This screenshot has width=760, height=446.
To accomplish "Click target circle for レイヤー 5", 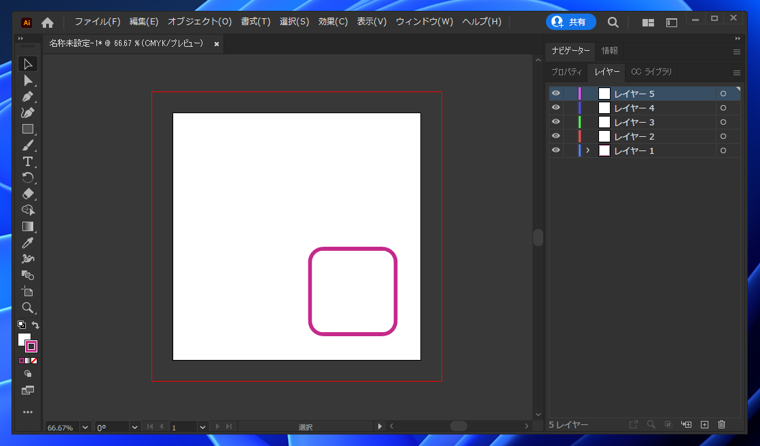I will click(723, 94).
